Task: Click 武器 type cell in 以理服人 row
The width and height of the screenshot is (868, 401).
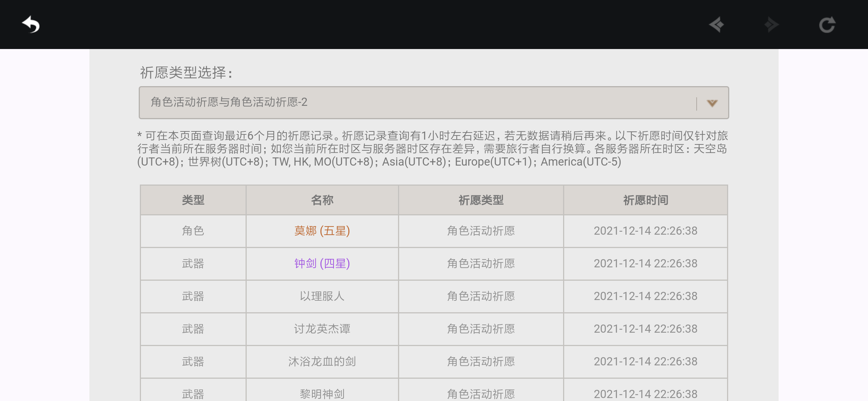Action: [193, 296]
